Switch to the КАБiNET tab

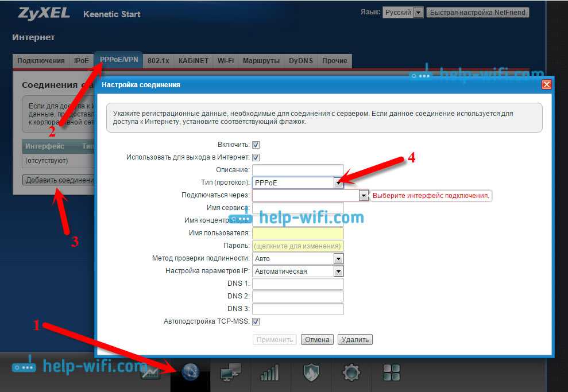pos(194,61)
